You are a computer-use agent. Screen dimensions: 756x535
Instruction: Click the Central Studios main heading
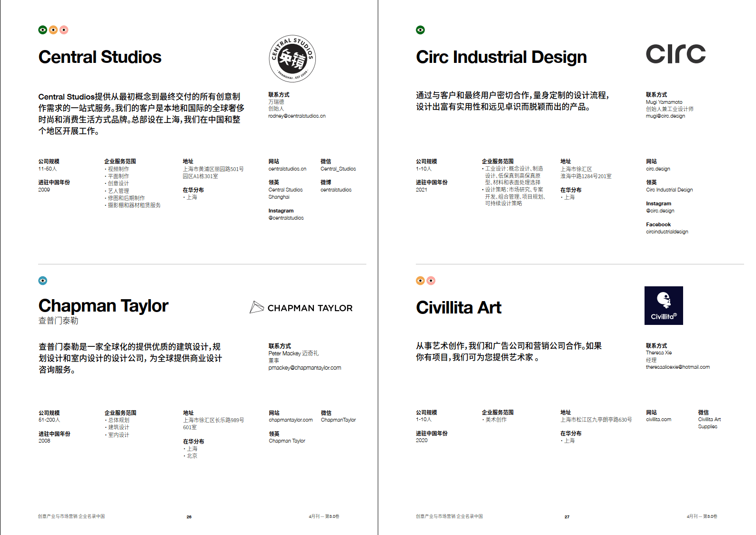click(100, 57)
